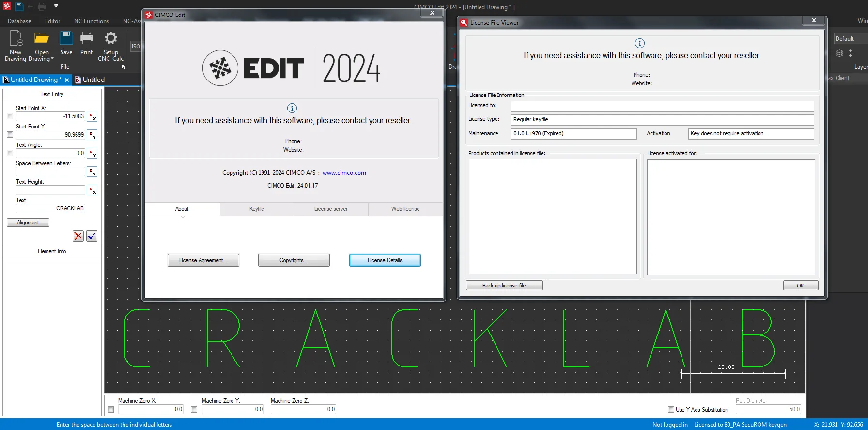
Task: Click the quick access Undo arrow
Action: click(31, 6)
